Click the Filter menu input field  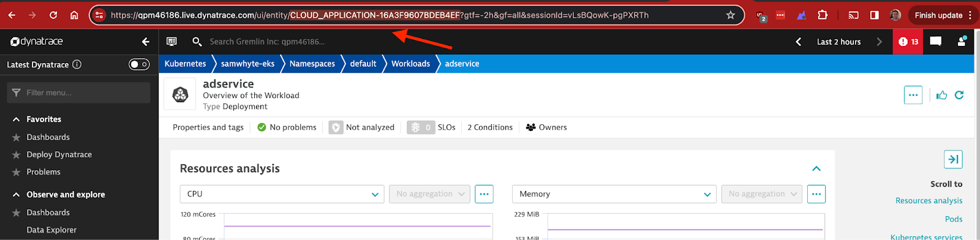(x=78, y=92)
